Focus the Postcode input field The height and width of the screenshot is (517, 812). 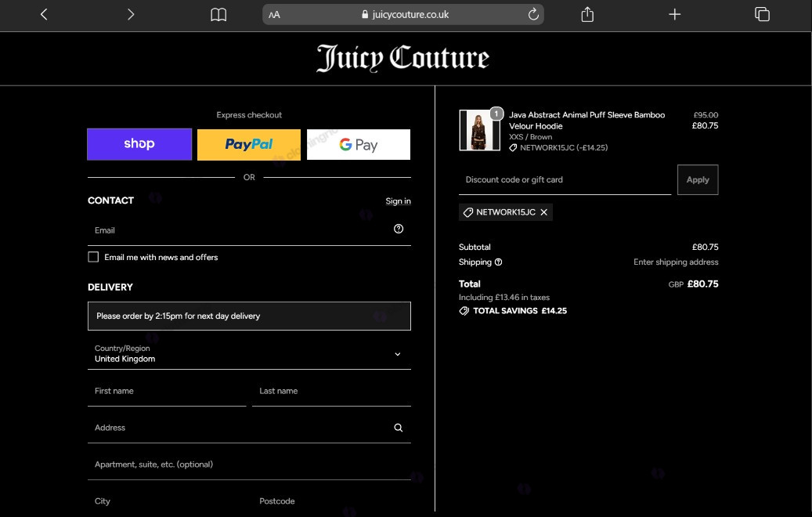point(331,501)
